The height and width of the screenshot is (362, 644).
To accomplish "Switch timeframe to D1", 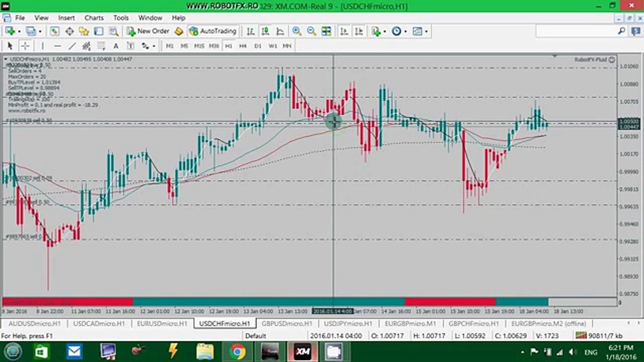I will (258, 46).
